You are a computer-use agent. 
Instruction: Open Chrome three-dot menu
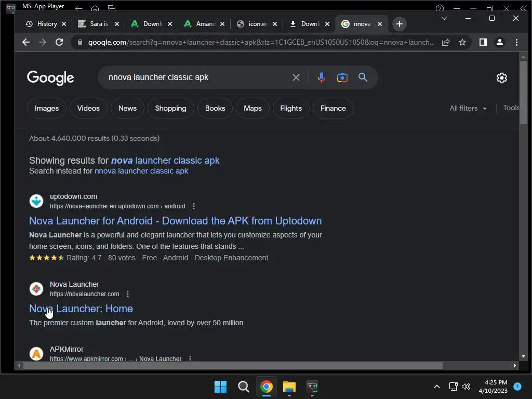click(516, 42)
